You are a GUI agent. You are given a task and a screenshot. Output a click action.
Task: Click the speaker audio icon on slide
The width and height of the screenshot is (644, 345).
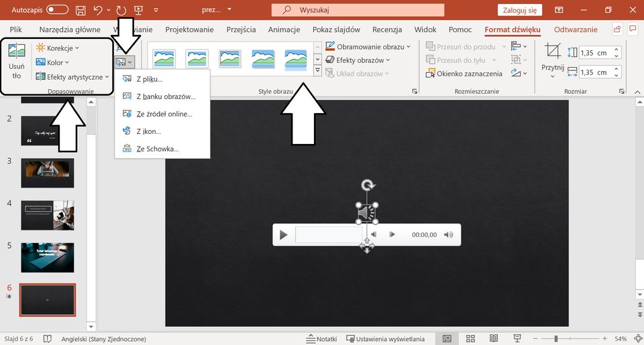click(366, 212)
